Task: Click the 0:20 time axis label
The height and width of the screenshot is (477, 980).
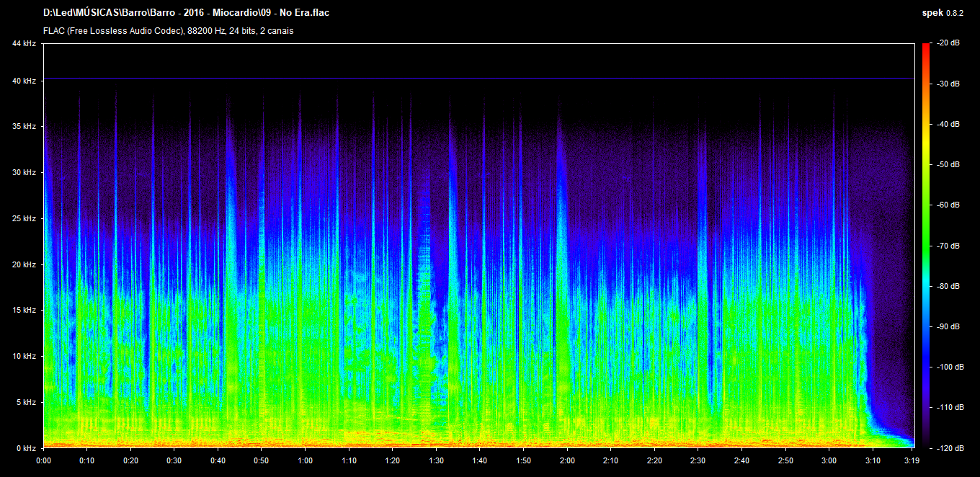Action: coord(130,460)
